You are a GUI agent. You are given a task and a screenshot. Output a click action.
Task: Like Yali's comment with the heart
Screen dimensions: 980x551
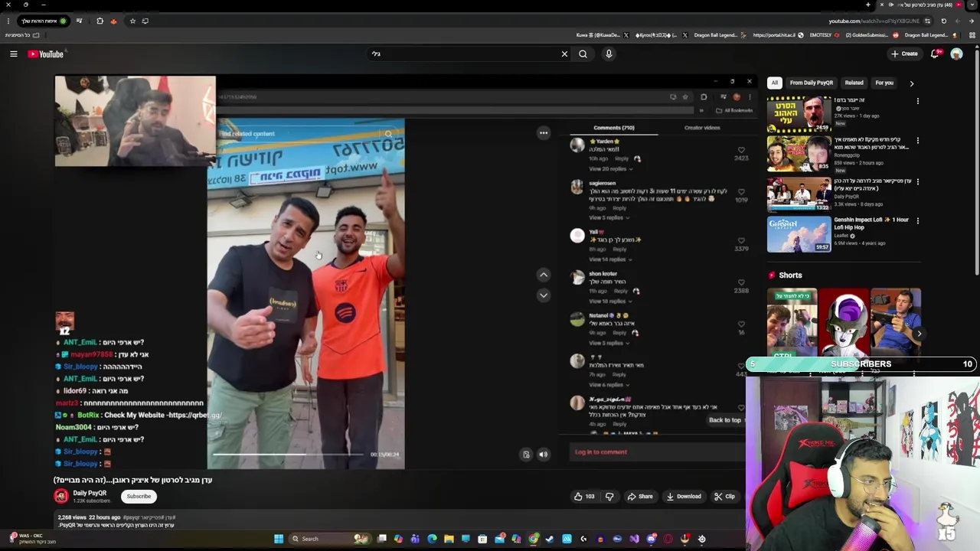pos(740,241)
